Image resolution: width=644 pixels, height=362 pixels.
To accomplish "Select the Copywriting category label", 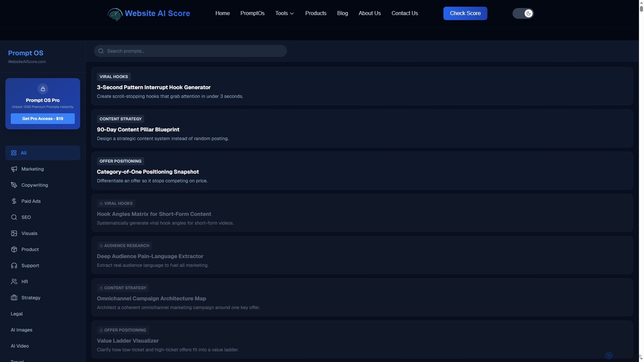I will click(35, 185).
